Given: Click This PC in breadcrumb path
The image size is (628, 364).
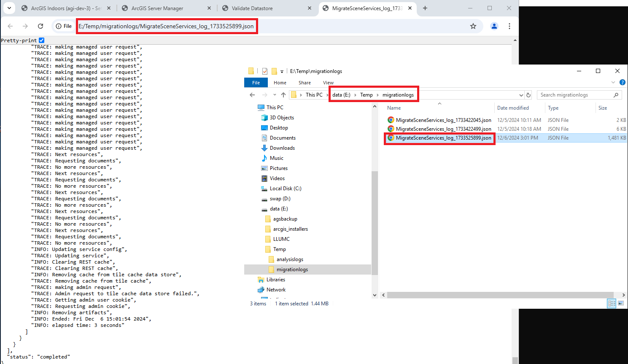Looking at the screenshot, I should click(314, 95).
